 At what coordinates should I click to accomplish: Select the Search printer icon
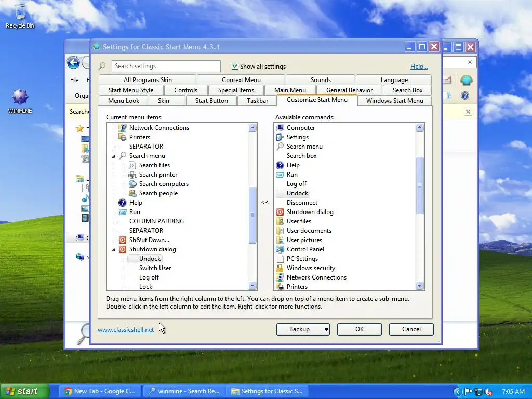[132, 175]
